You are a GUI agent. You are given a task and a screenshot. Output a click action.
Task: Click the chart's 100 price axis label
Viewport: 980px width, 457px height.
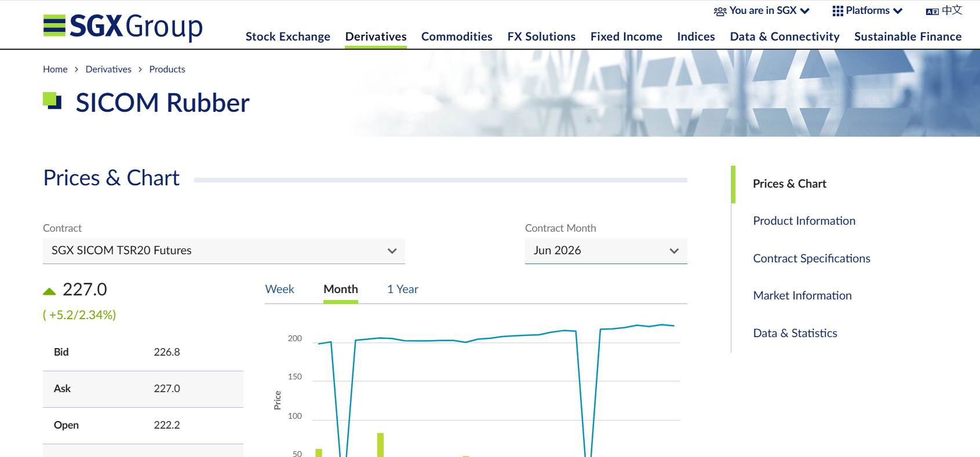(295, 416)
